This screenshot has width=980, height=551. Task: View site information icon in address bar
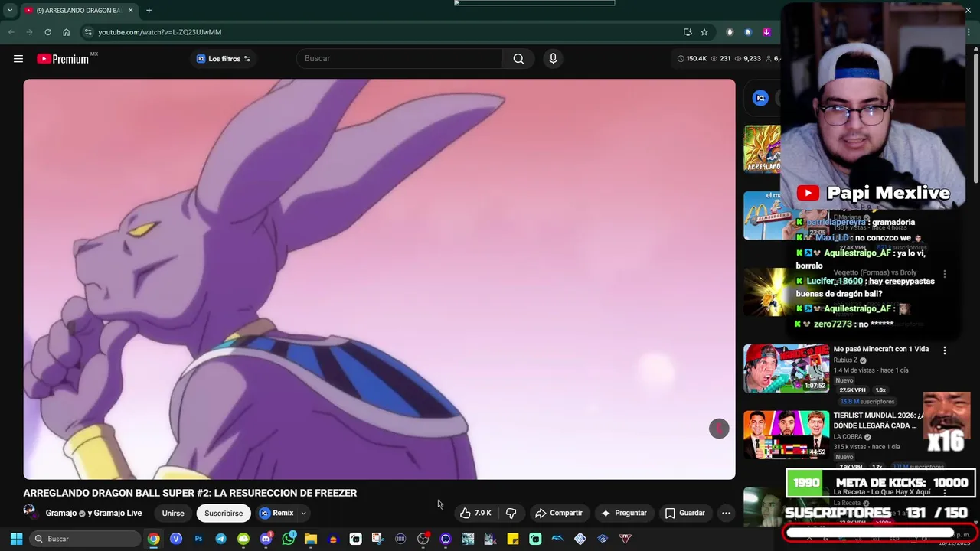[x=88, y=32]
